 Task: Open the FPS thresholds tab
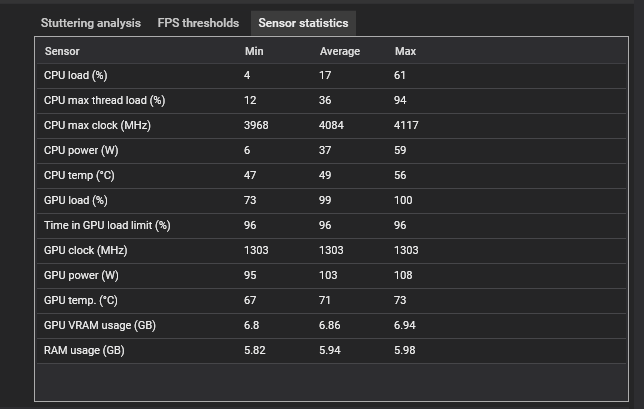(x=198, y=23)
